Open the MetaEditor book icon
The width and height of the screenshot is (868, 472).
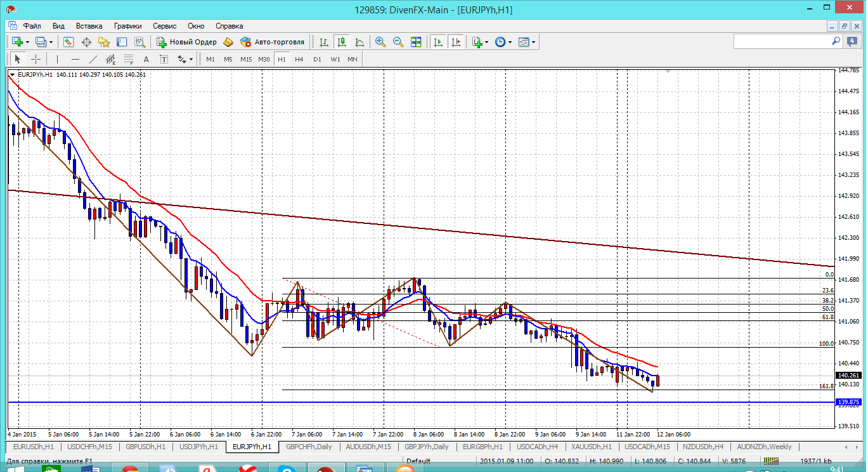tap(228, 42)
